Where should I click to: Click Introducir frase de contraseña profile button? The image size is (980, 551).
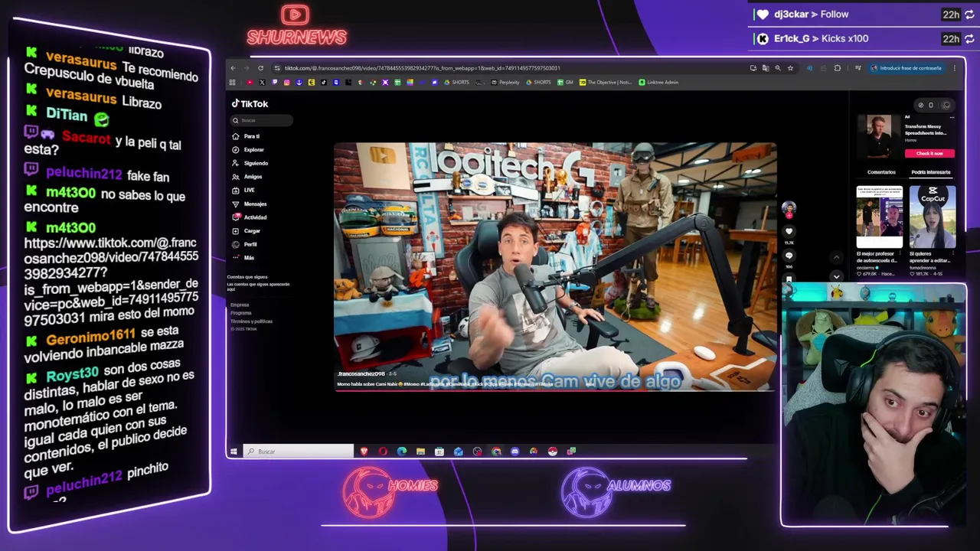pyautogui.click(x=906, y=68)
